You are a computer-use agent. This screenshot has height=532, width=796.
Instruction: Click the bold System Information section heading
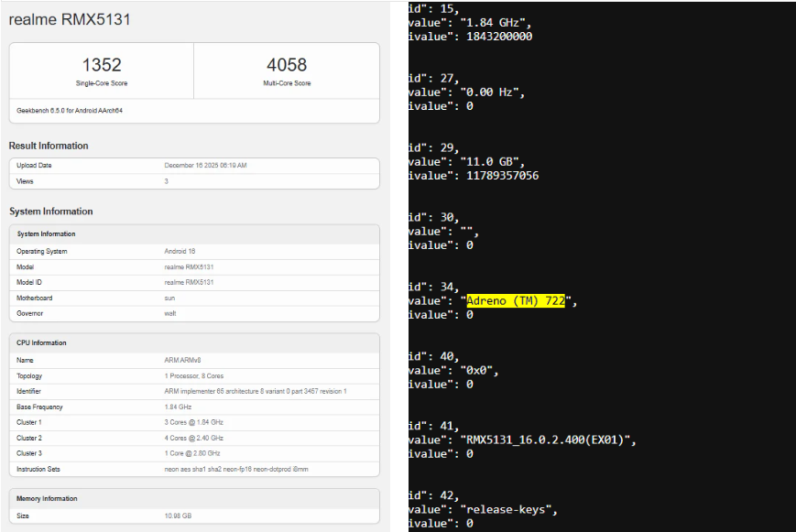50,212
